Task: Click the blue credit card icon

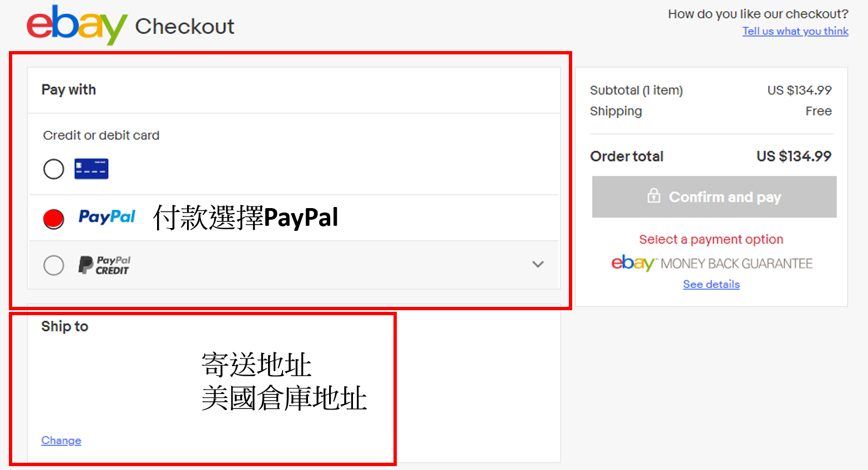Action: pyautogui.click(x=92, y=169)
